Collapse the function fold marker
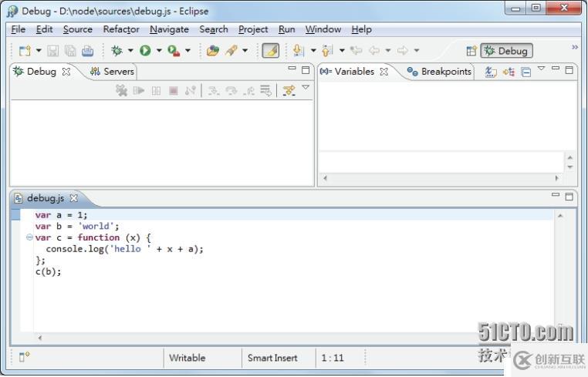 click(x=29, y=237)
